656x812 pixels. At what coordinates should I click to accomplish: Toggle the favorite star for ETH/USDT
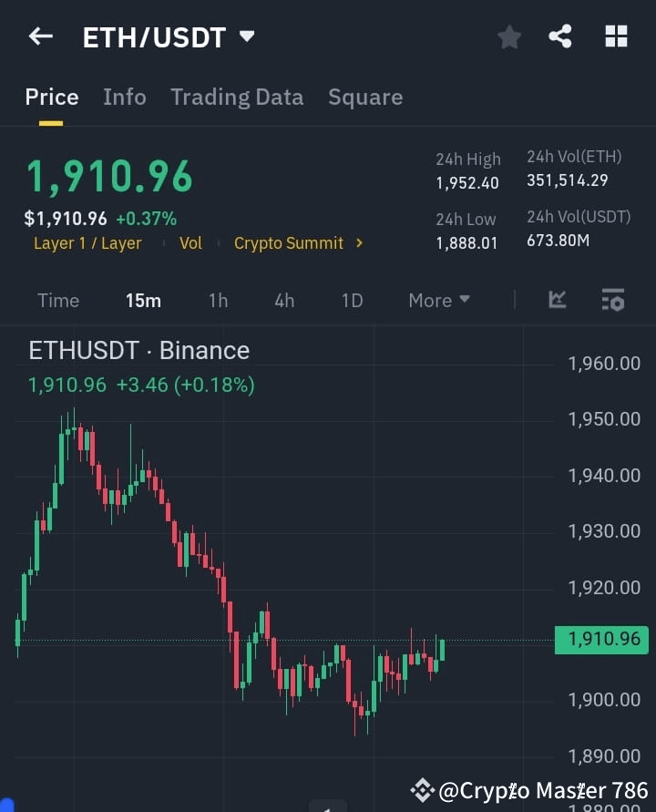click(508, 36)
